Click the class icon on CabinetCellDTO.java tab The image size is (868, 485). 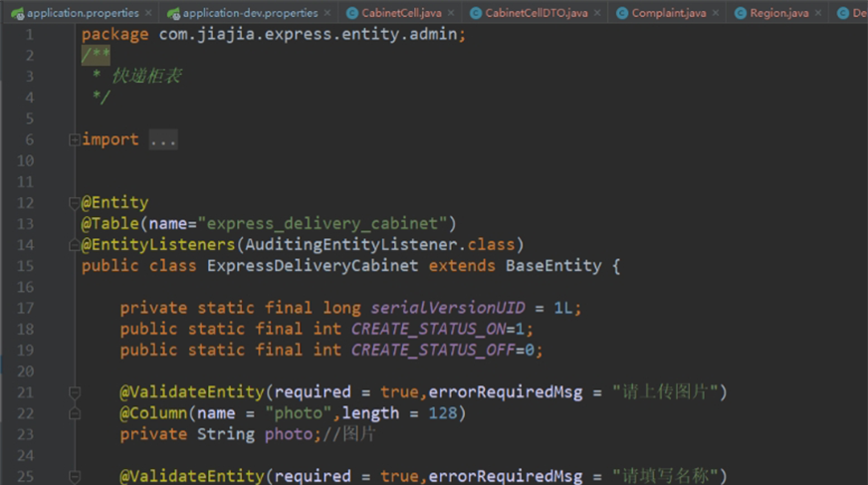476,13
